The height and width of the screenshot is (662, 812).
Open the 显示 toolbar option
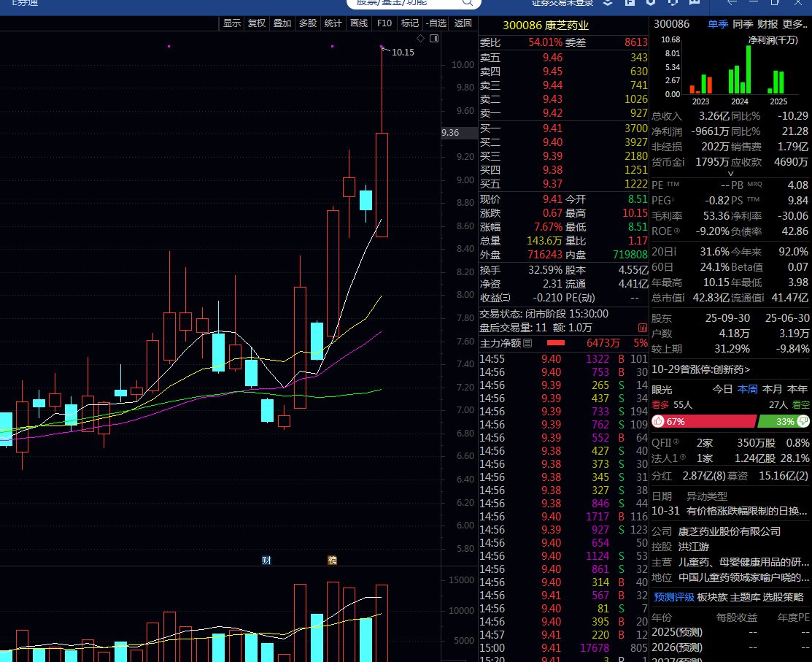(231, 23)
